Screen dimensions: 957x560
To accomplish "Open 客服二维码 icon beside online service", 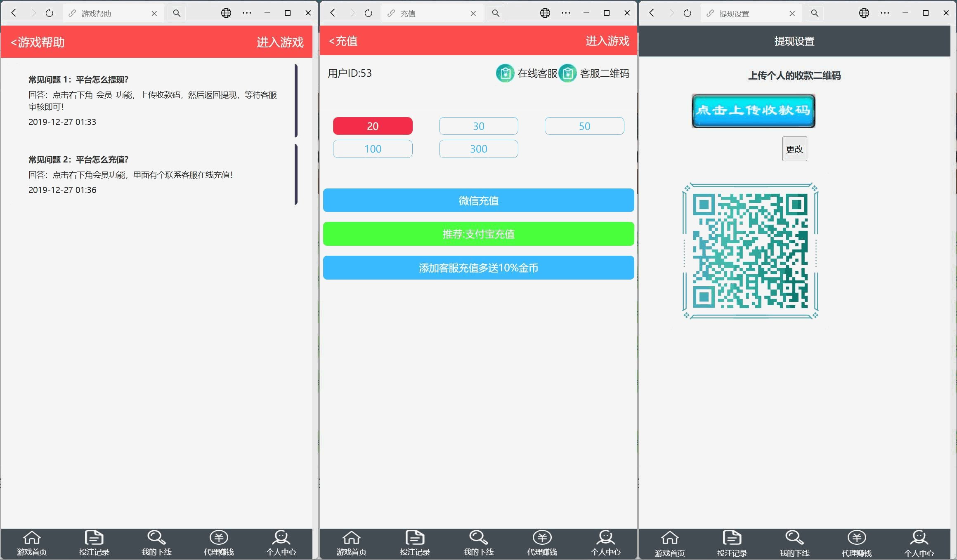I will tap(567, 73).
